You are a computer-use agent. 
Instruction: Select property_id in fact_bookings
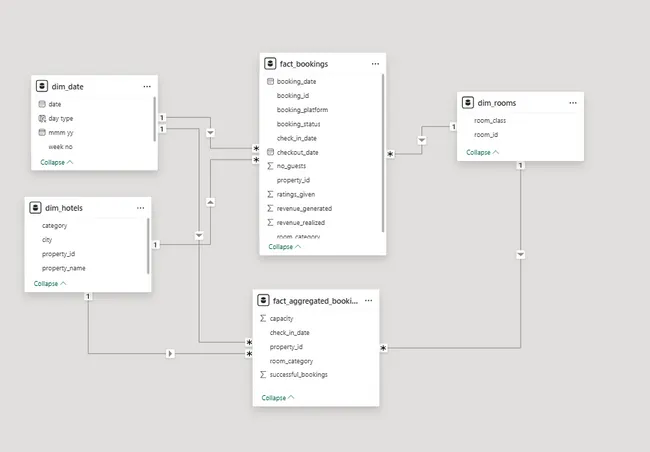click(x=293, y=180)
